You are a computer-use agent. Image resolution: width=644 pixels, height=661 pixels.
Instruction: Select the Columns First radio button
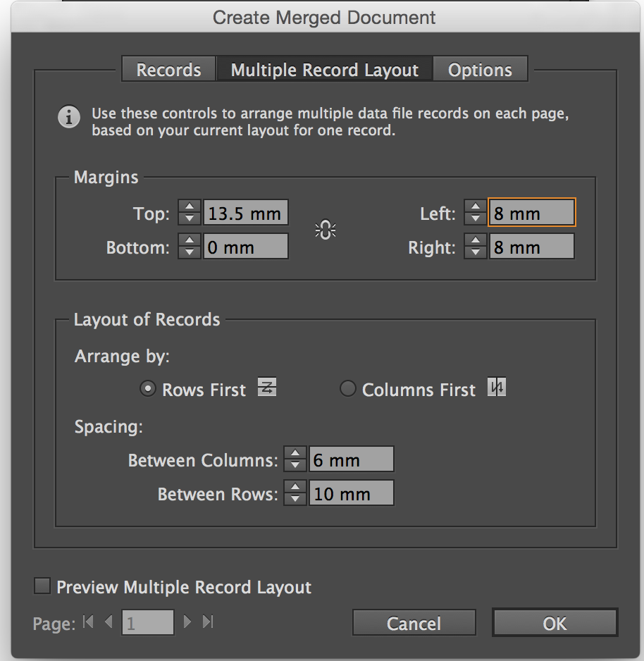pyautogui.click(x=347, y=389)
